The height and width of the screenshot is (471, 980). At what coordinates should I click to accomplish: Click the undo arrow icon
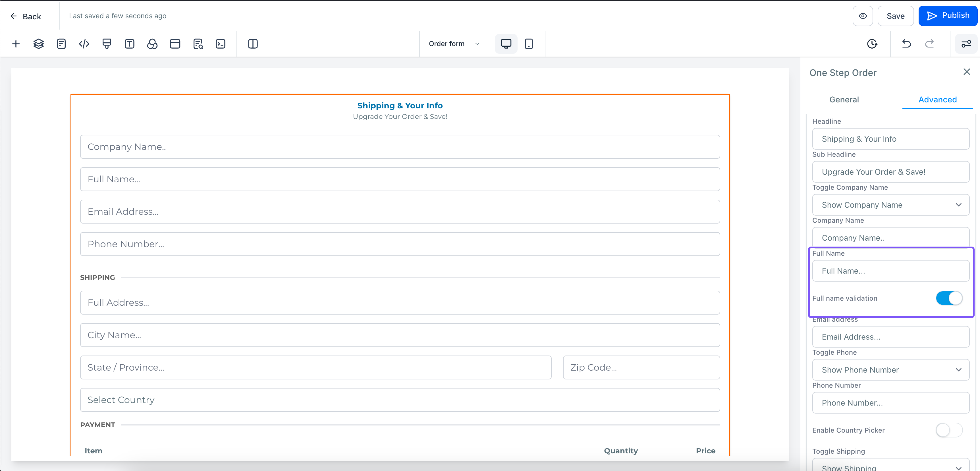pyautogui.click(x=906, y=44)
